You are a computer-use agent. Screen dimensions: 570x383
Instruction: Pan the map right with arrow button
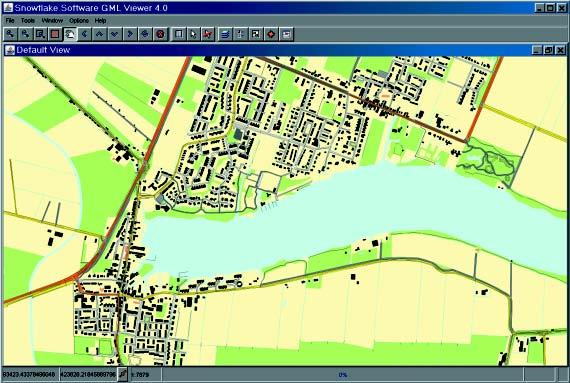click(129, 34)
